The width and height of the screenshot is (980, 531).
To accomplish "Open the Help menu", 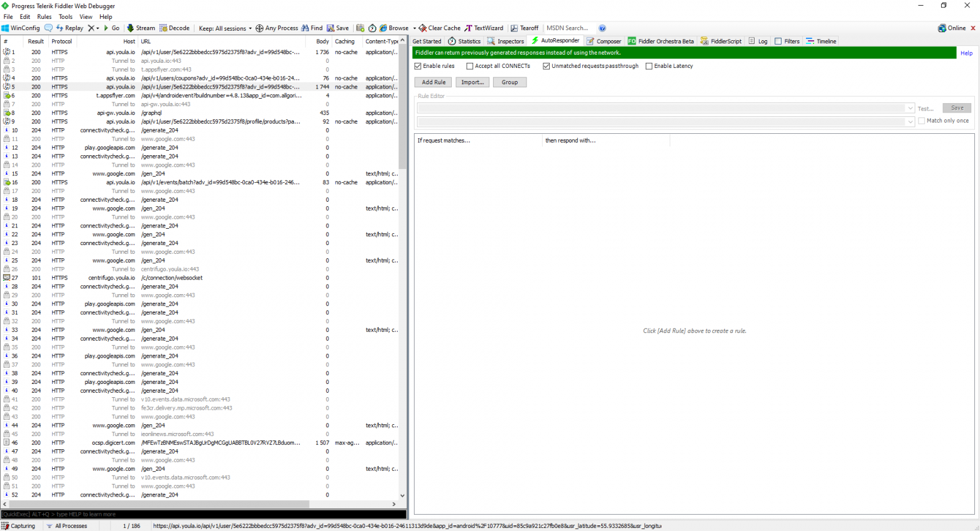I will coord(106,17).
